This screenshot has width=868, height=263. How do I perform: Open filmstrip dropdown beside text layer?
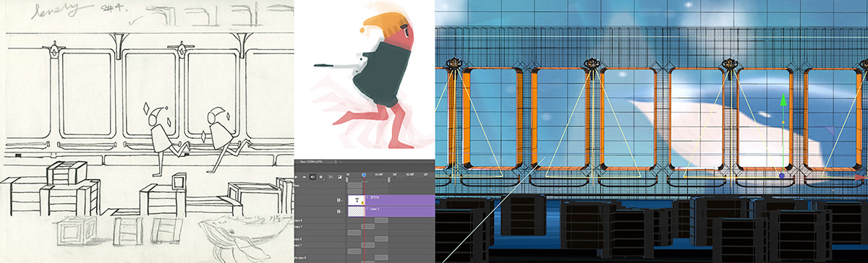pos(339,200)
